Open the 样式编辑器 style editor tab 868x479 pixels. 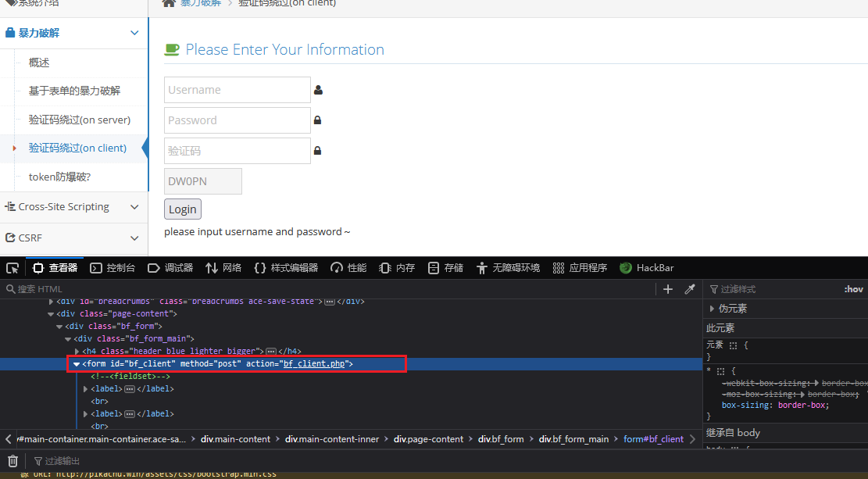point(286,268)
